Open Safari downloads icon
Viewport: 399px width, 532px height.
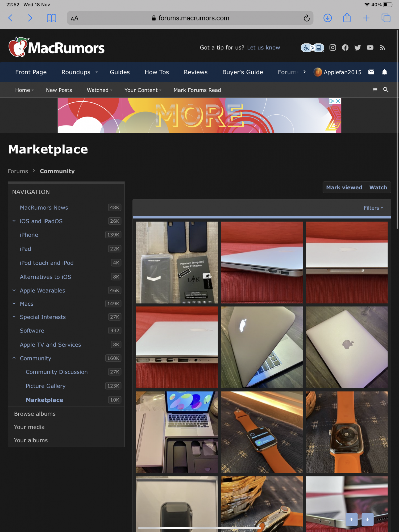point(327,18)
